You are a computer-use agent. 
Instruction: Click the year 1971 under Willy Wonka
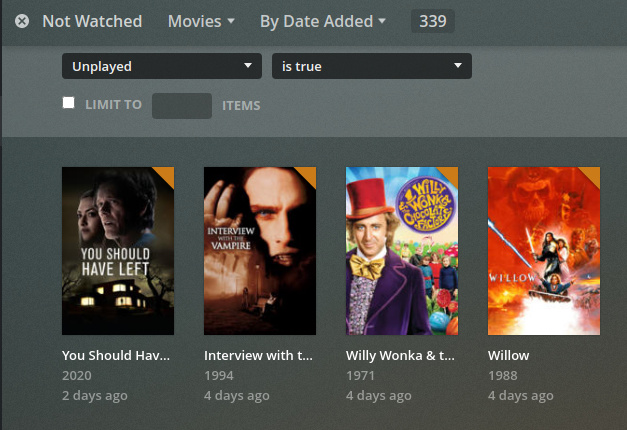coord(360,376)
